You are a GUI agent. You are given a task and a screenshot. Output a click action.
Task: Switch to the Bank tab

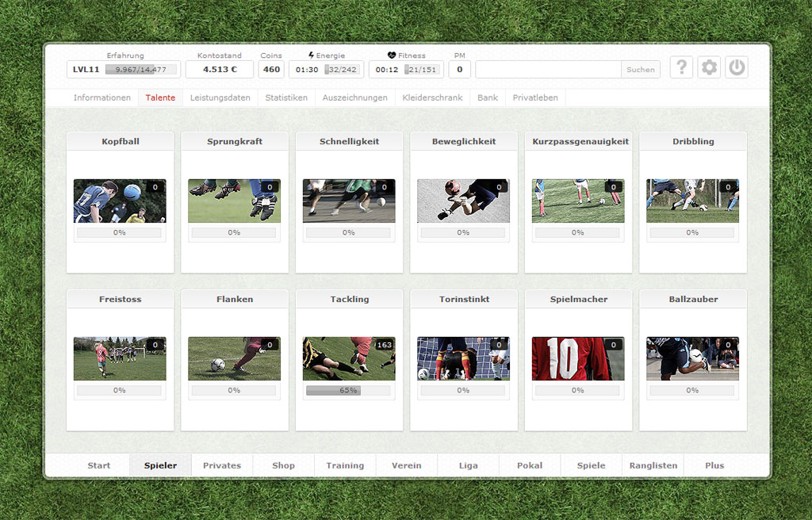tap(488, 97)
